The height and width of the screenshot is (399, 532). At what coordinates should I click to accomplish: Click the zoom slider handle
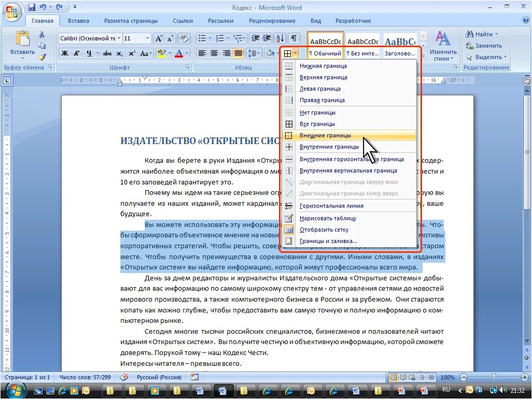tap(494, 377)
